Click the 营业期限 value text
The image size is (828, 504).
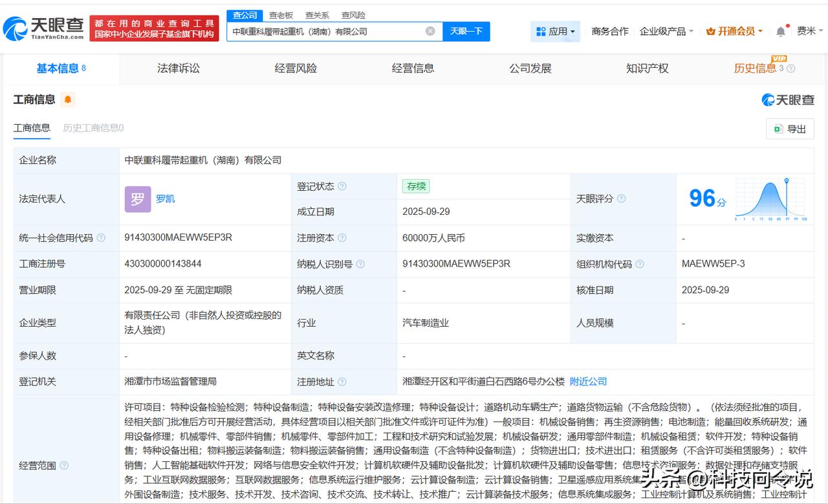[x=179, y=290]
